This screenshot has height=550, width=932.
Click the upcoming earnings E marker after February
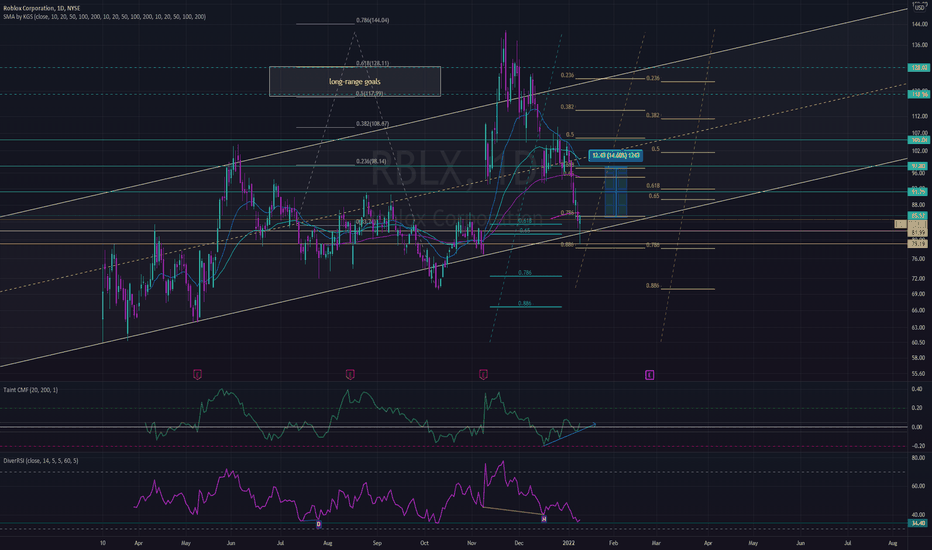coord(650,375)
